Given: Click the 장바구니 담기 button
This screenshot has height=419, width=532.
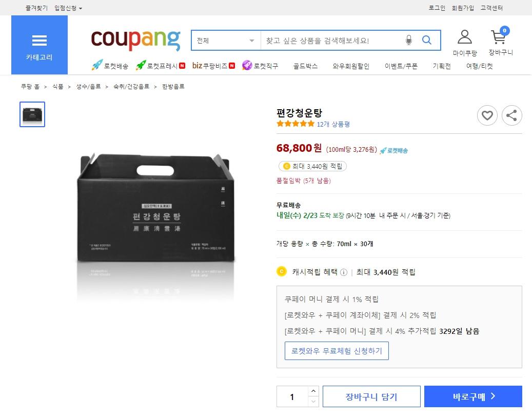Looking at the screenshot, I should click(371, 396).
